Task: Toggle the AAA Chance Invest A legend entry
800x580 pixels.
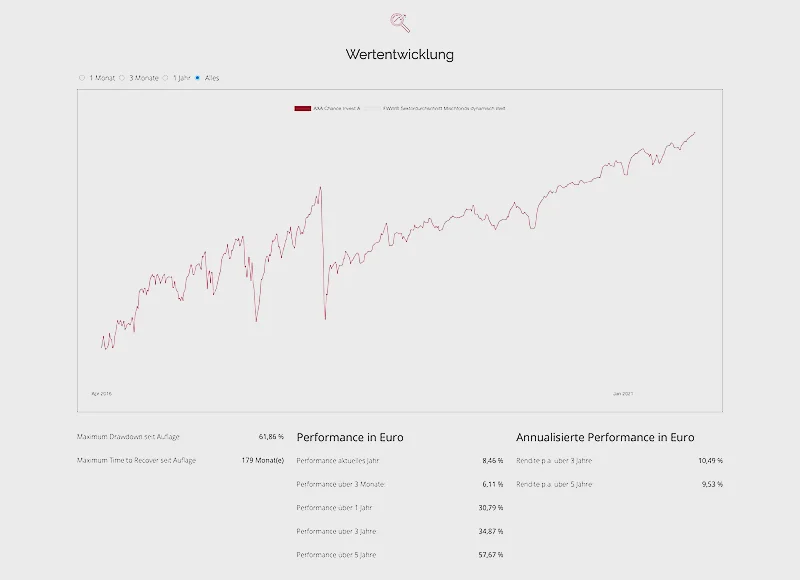Action: (337, 107)
